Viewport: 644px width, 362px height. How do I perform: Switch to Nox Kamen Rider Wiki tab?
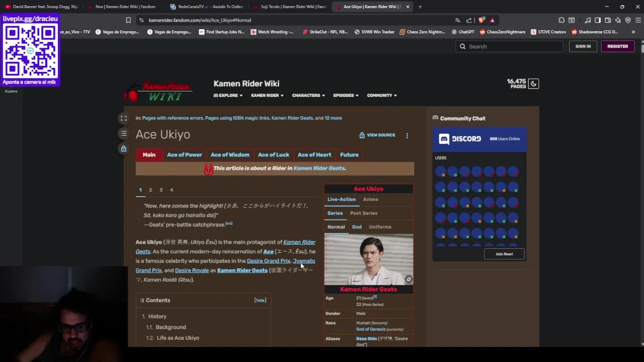tap(121, 7)
